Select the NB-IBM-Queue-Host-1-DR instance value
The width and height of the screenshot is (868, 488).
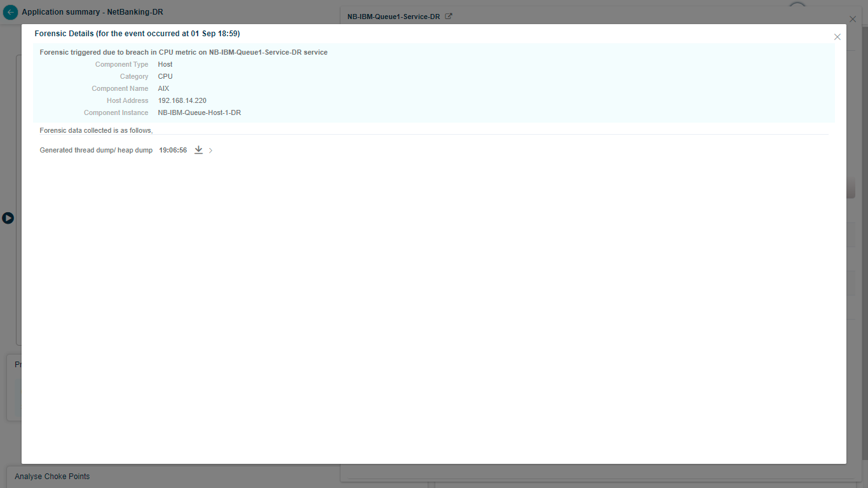199,112
